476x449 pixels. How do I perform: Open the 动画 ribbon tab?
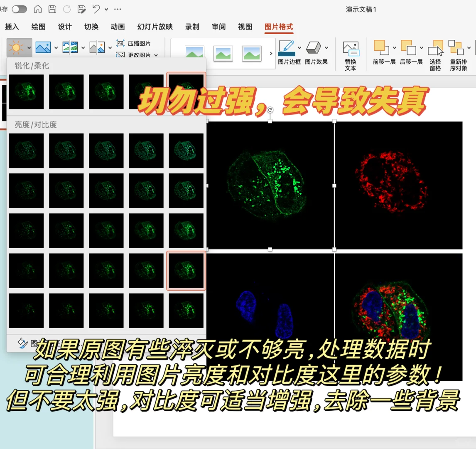tap(118, 27)
